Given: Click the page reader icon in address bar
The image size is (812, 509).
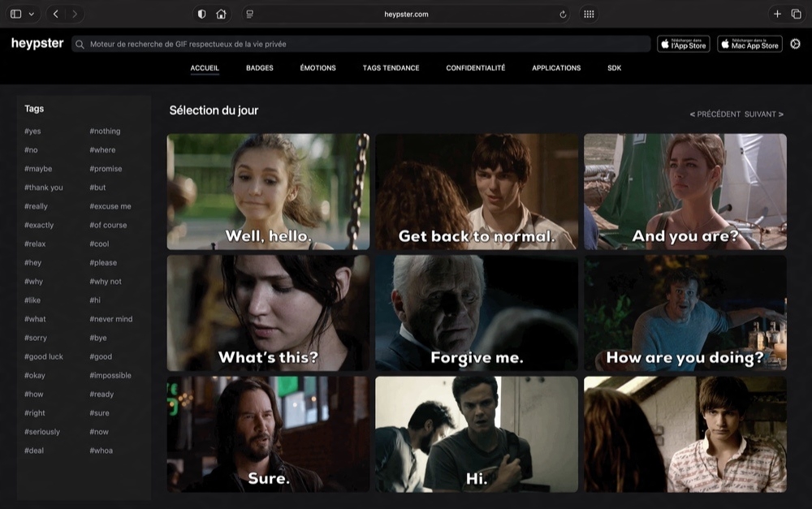Looking at the screenshot, I should click(249, 14).
